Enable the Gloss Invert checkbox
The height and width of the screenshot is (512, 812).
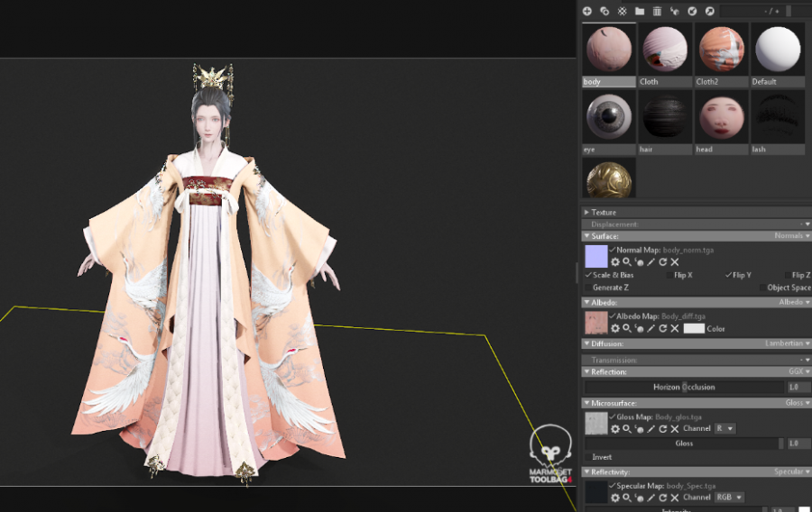tap(588, 457)
